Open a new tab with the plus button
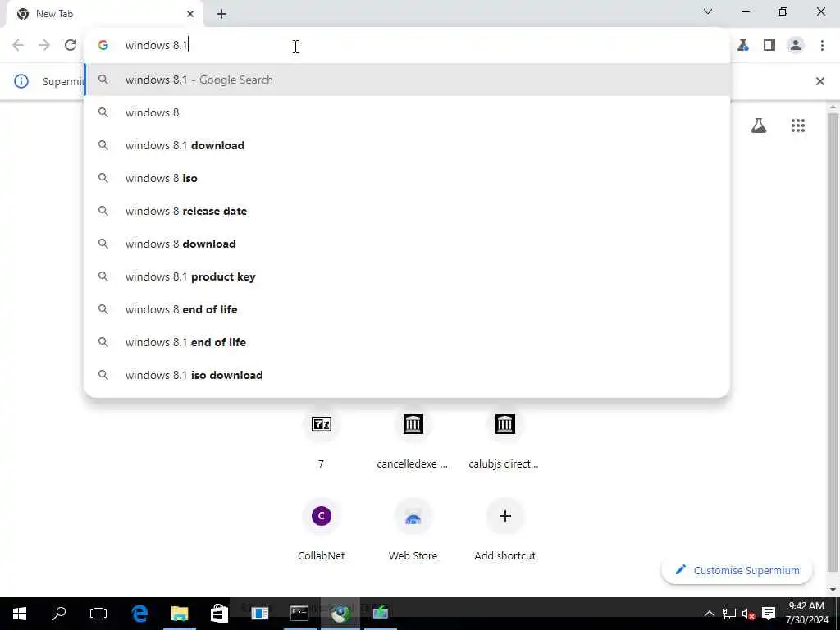The image size is (840, 630). click(221, 15)
